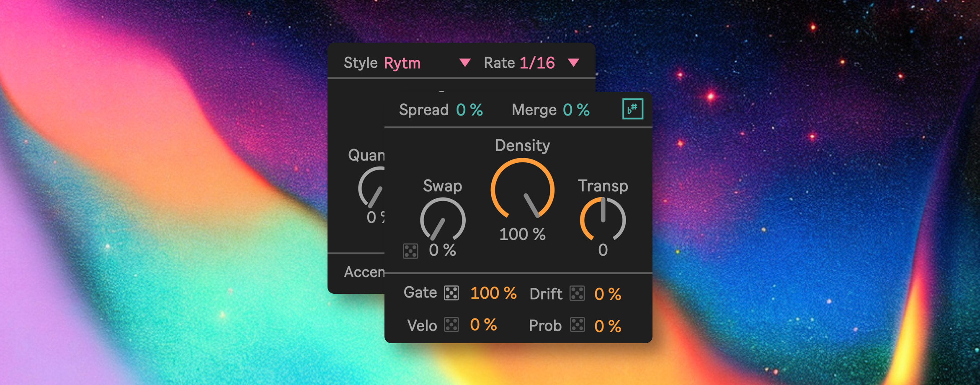
Task: Click the Velo randomize dice icon
Action: coord(451,325)
